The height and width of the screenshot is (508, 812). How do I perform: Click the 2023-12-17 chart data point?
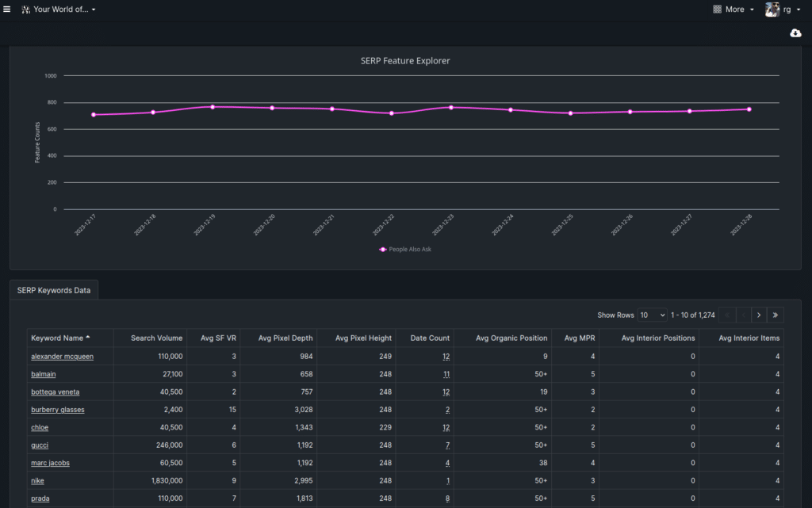(x=94, y=115)
